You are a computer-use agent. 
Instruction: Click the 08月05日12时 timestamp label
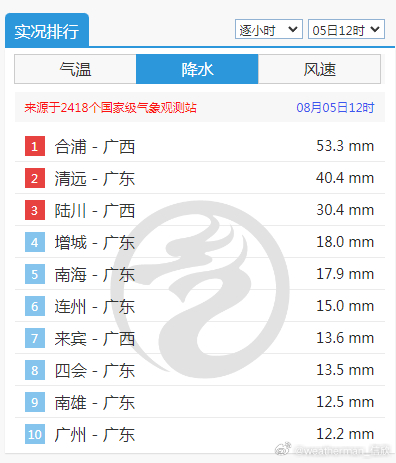[x=335, y=108]
